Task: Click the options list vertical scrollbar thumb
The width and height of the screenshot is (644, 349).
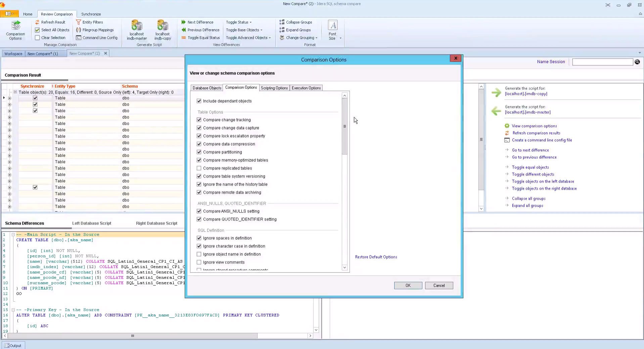Action: tap(344, 127)
